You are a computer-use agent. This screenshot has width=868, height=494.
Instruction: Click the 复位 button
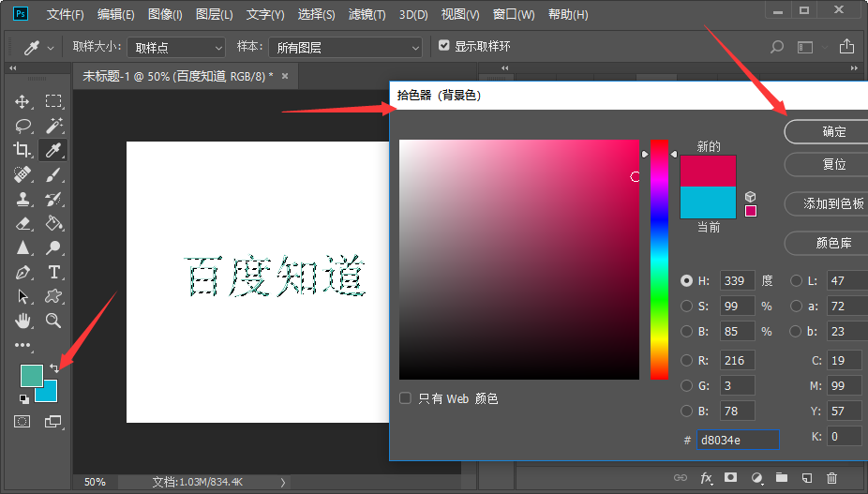pos(827,164)
